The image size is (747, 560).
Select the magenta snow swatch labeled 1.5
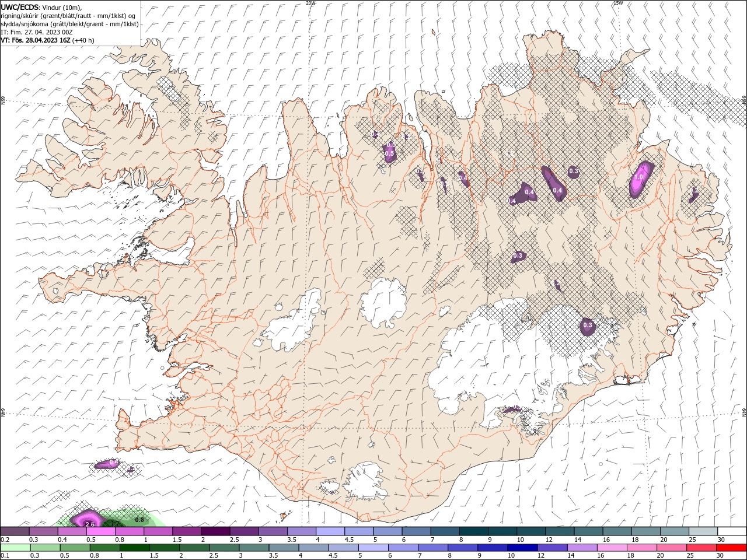point(187,531)
